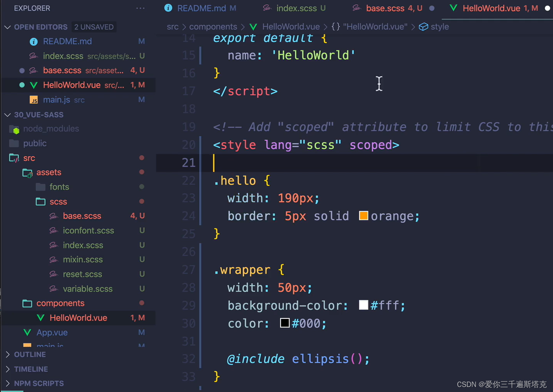
Task: Click the Sass icon next to variable.scss
Action: (x=53, y=289)
